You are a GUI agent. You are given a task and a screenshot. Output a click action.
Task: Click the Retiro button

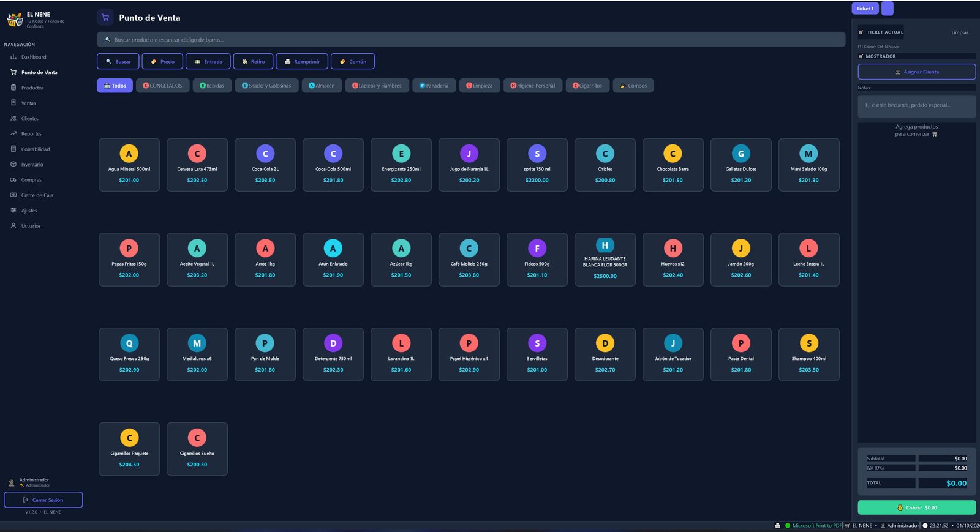point(253,61)
